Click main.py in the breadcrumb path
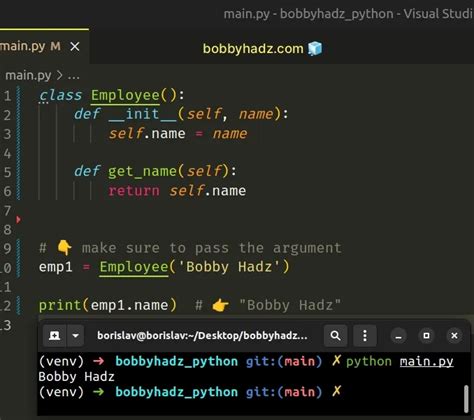Screen dimensions: 474x420 (28, 75)
